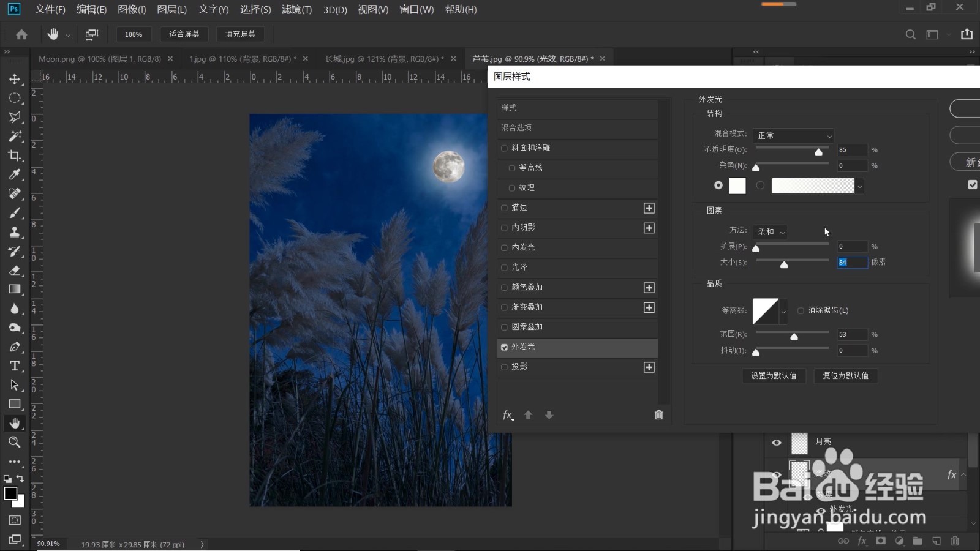This screenshot has height=551, width=980.
Task: Select the Path Selection tool
Action: (x=15, y=385)
